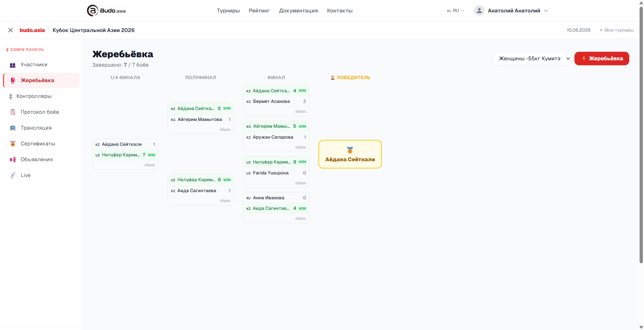This screenshot has height=330, width=644.
Task: Select Бермет Асанова in the bracket
Action: point(276,101)
